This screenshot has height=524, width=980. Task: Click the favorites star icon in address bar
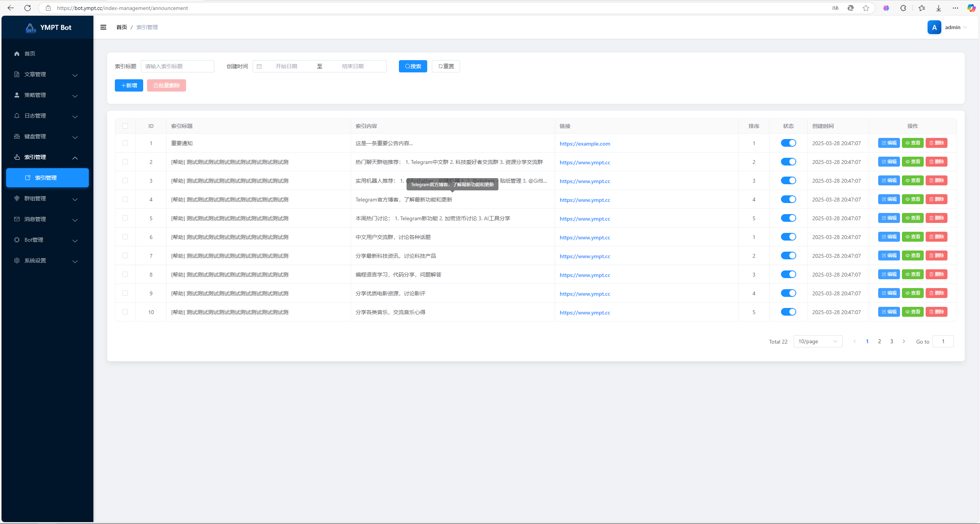tap(866, 8)
